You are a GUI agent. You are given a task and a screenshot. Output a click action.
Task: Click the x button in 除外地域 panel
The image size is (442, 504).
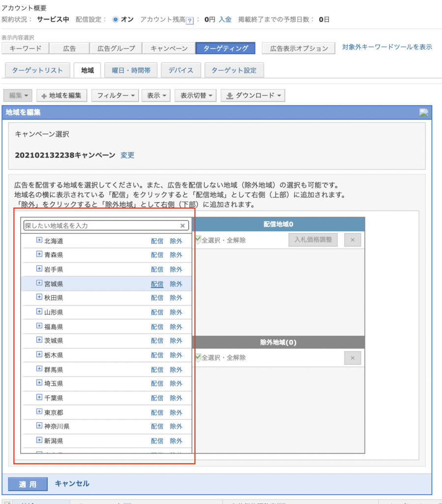(353, 358)
